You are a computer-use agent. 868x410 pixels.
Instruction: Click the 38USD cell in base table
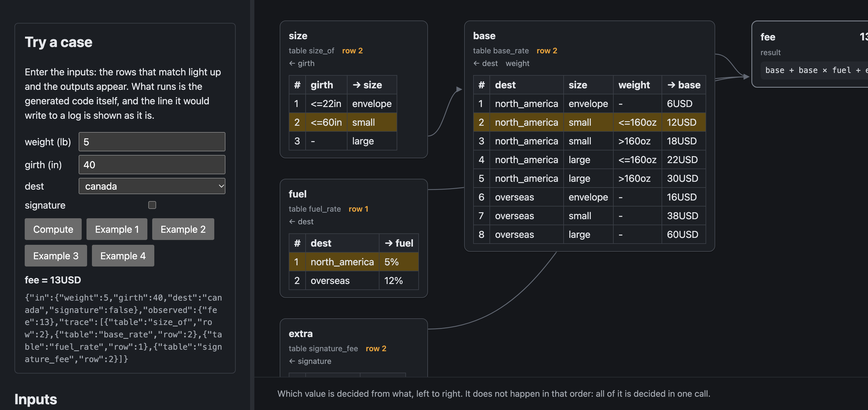(x=684, y=216)
